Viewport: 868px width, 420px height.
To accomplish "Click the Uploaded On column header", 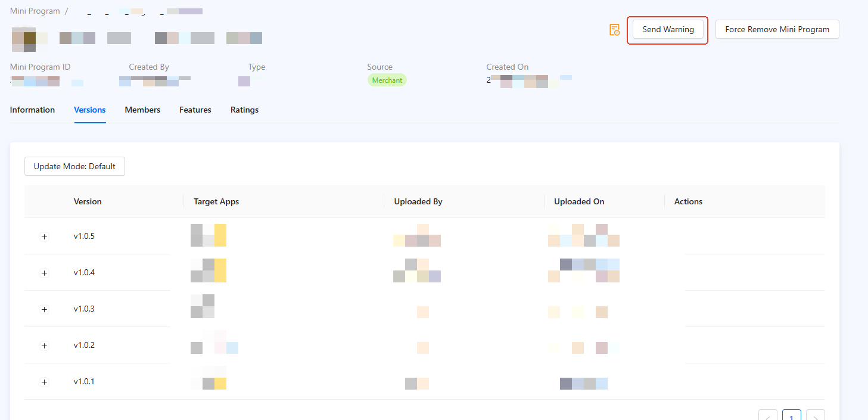I will coord(579,201).
